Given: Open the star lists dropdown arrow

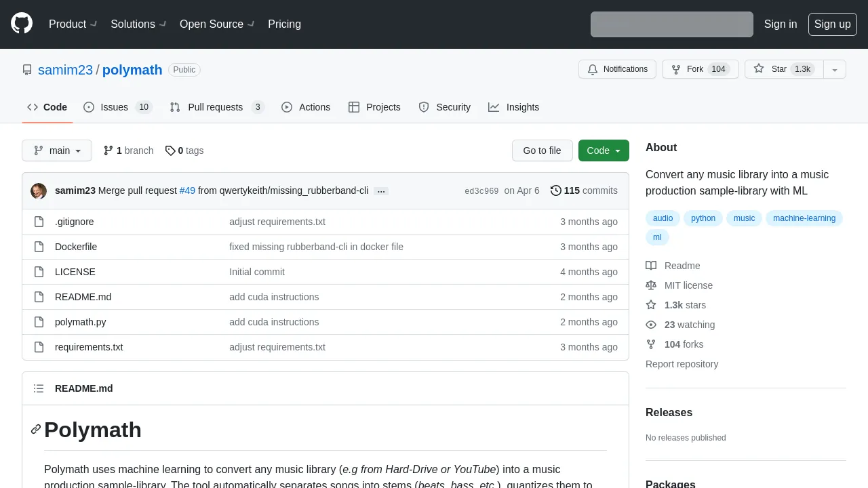Looking at the screenshot, I should click(x=835, y=69).
